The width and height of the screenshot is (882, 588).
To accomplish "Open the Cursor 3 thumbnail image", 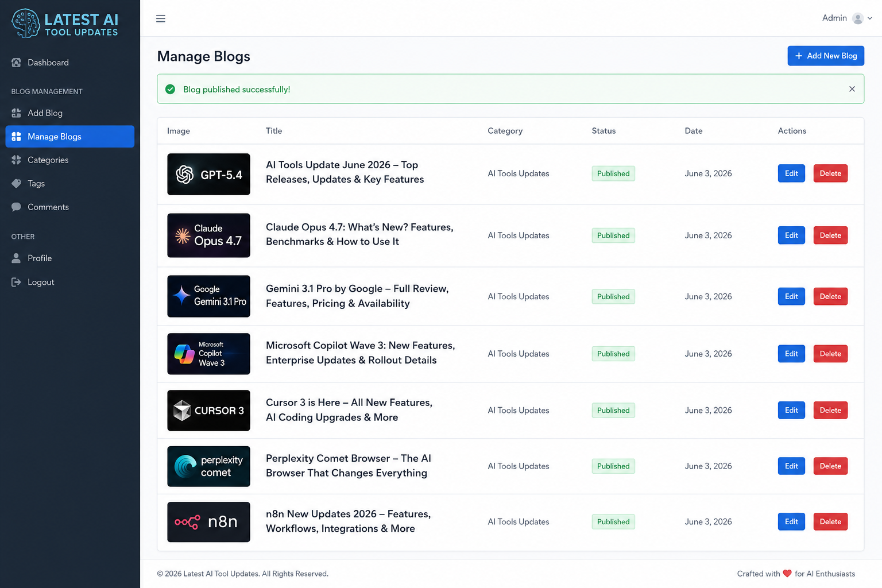I will pos(208,411).
